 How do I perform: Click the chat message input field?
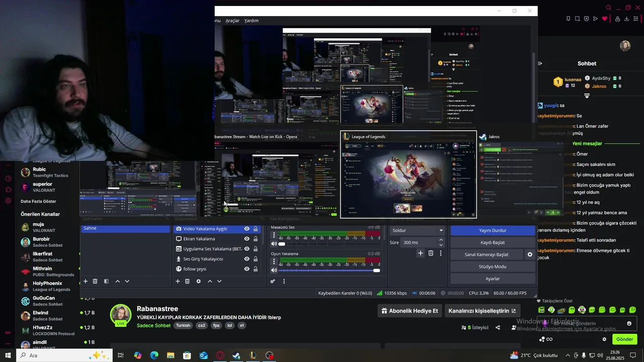587,323
